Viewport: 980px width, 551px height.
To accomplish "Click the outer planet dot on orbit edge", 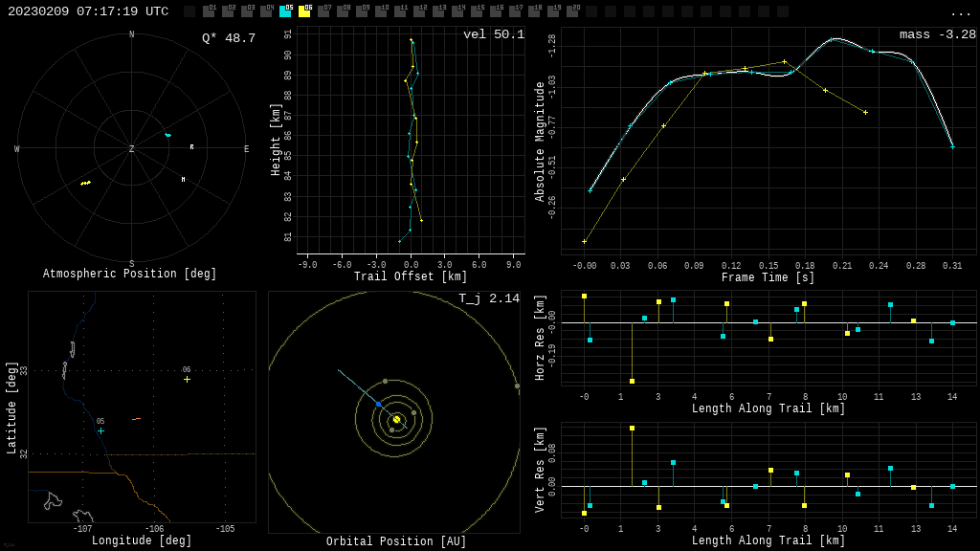I will [517, 386].
